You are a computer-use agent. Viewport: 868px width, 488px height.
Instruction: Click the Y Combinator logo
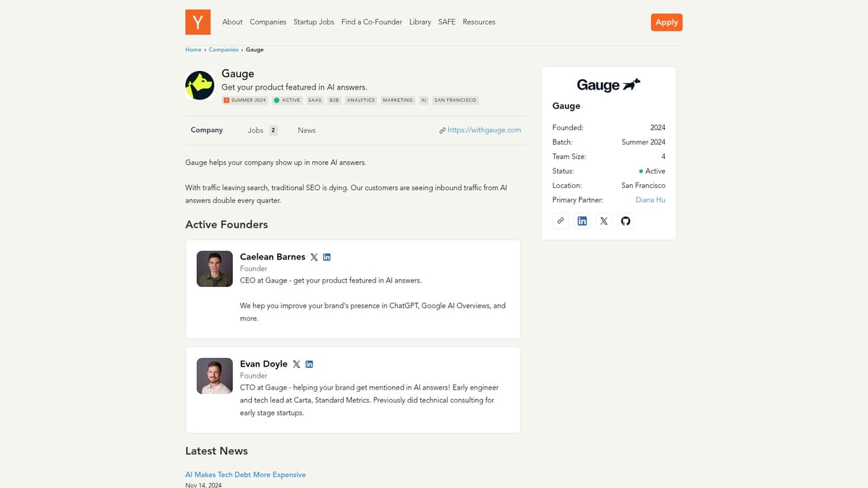tap(197, 22)
